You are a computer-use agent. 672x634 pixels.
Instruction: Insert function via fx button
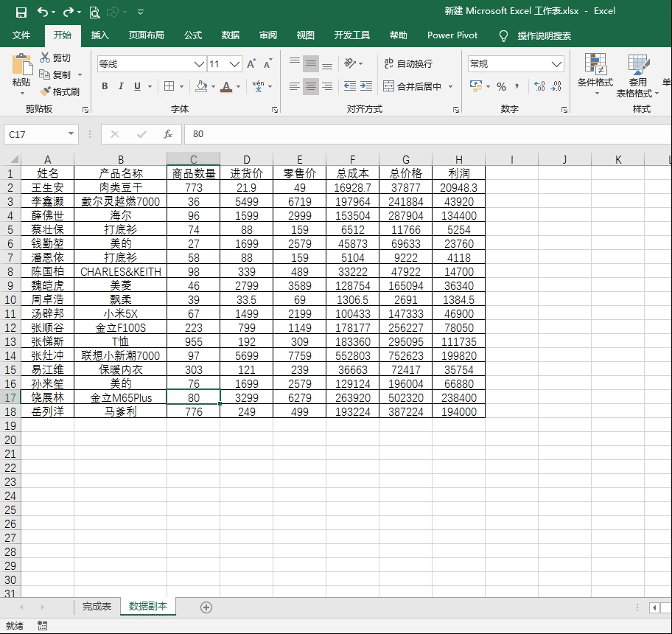(167, 134)
